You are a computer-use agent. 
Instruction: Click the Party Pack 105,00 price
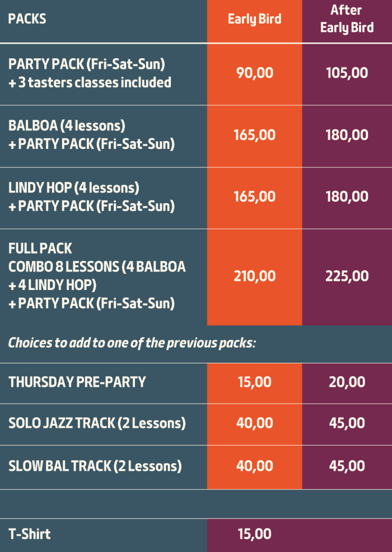coord(347,73)
